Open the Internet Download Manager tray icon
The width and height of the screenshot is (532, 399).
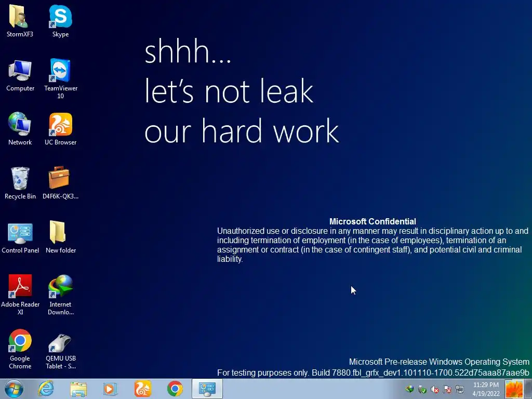point(409,389)
